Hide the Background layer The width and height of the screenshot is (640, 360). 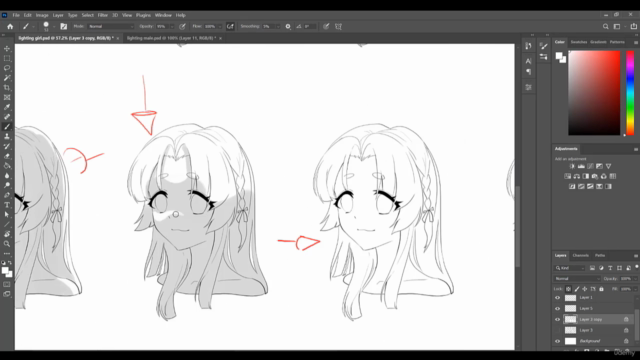tap(558, 341)
